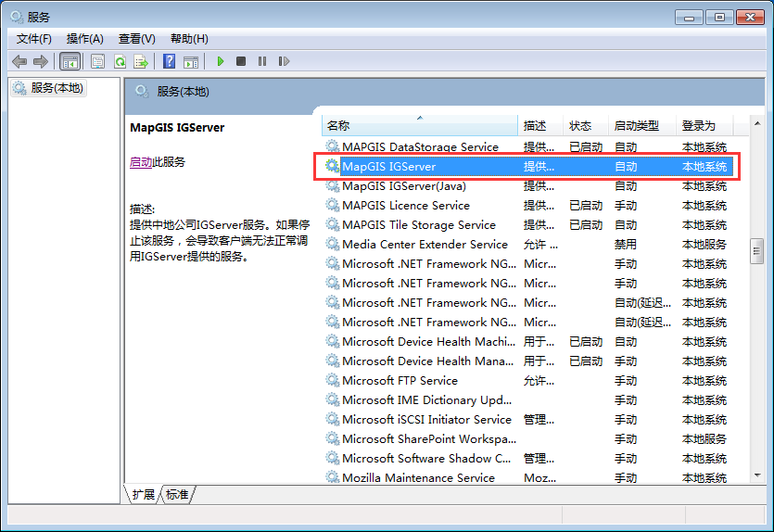774x532 pixels.
Task: Sort by the 登录为 column header
Action: coord(704,125)
